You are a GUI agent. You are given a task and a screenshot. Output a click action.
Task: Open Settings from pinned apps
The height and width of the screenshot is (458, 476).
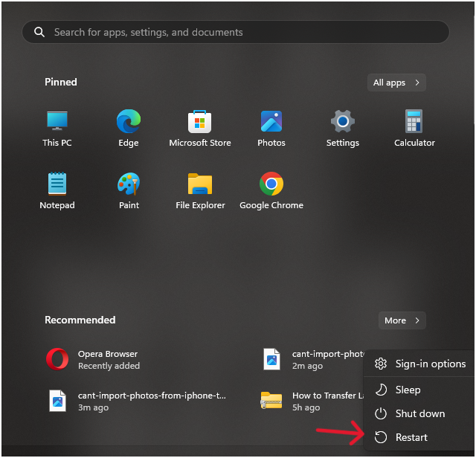(x=343, y=129)
